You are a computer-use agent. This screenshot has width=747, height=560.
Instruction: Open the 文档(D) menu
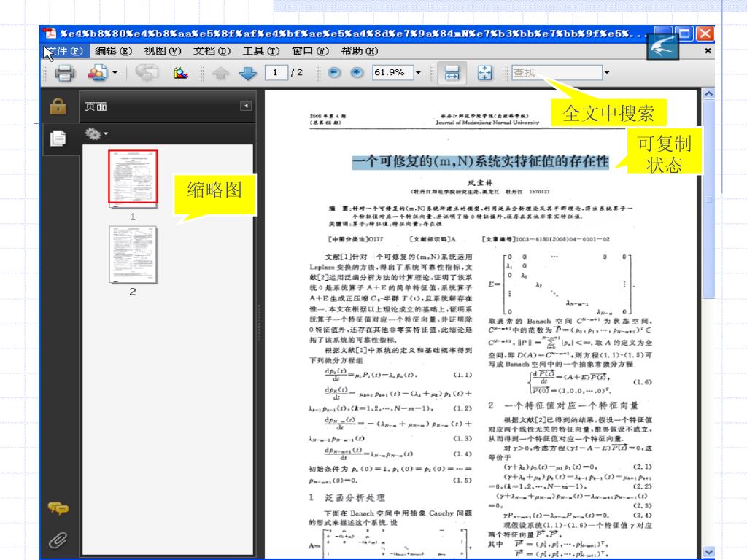tap(212, 50)
